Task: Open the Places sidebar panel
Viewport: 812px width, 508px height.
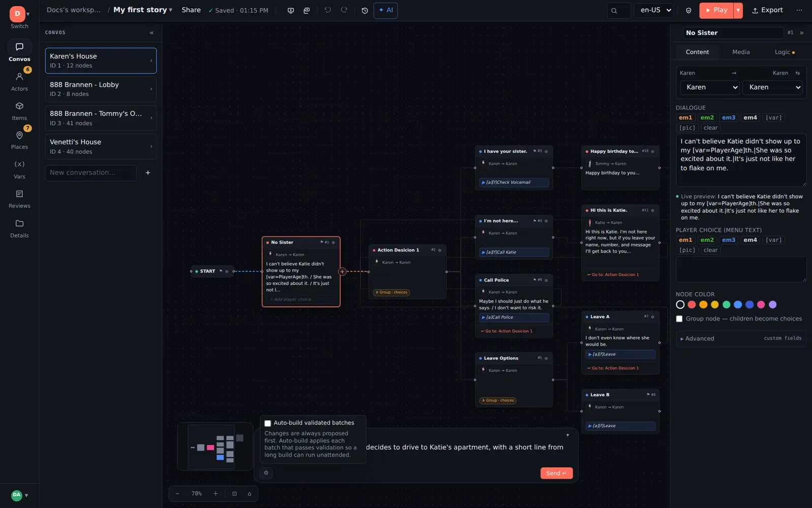Action: coord(19,140)
